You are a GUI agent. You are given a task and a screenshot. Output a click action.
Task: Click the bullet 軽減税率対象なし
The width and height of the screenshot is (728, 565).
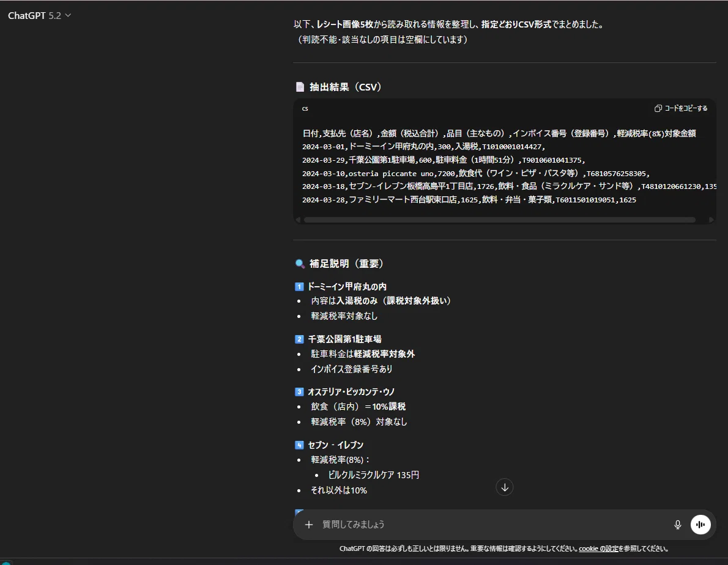pyautogui.click(x=344, y=316)
